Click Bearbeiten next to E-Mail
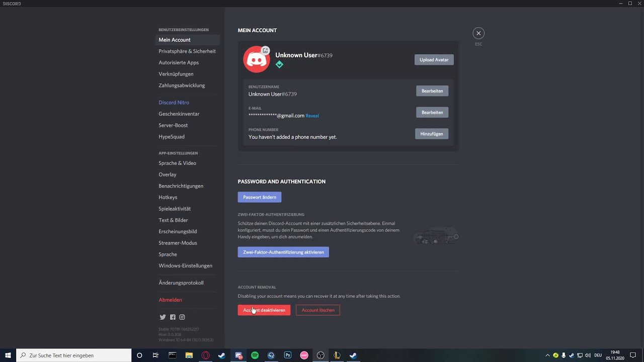The image size is (644, 362). click(x=432, y=113)
